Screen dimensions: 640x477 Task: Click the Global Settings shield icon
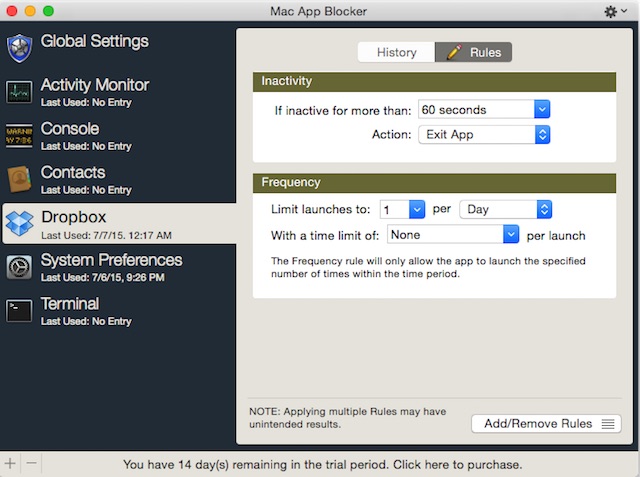20,48
